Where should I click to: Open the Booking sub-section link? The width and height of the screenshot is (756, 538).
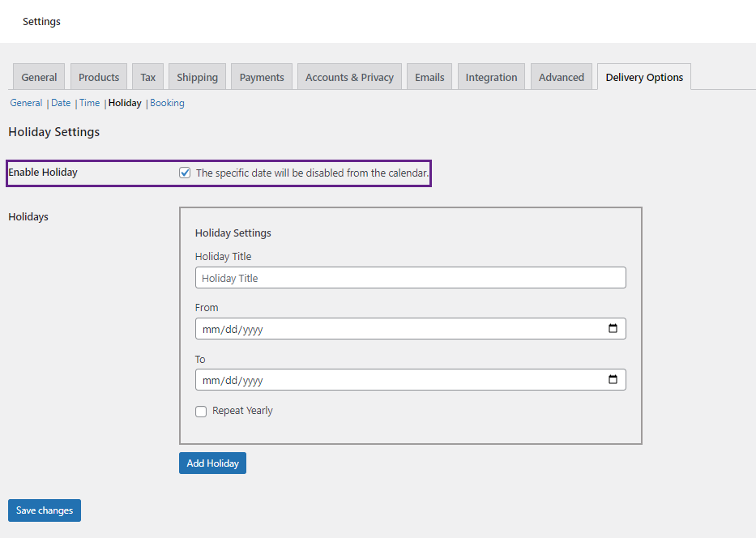pos(167,103)
